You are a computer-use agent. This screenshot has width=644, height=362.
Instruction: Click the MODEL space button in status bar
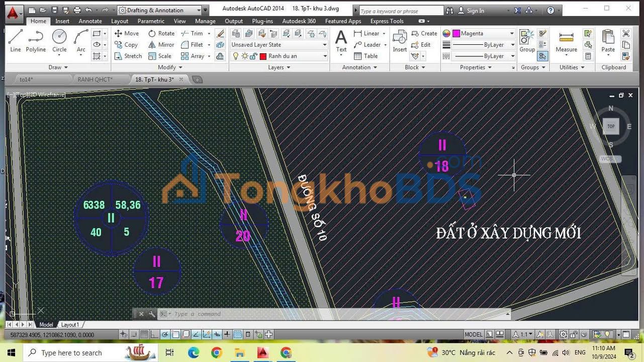coord(473,334)
